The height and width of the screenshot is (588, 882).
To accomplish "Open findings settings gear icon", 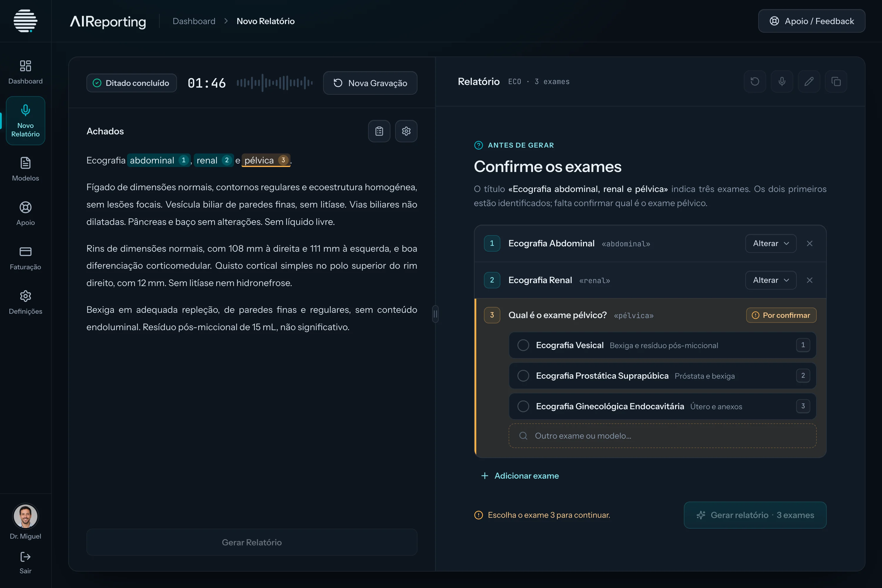I will pos(406,131).
